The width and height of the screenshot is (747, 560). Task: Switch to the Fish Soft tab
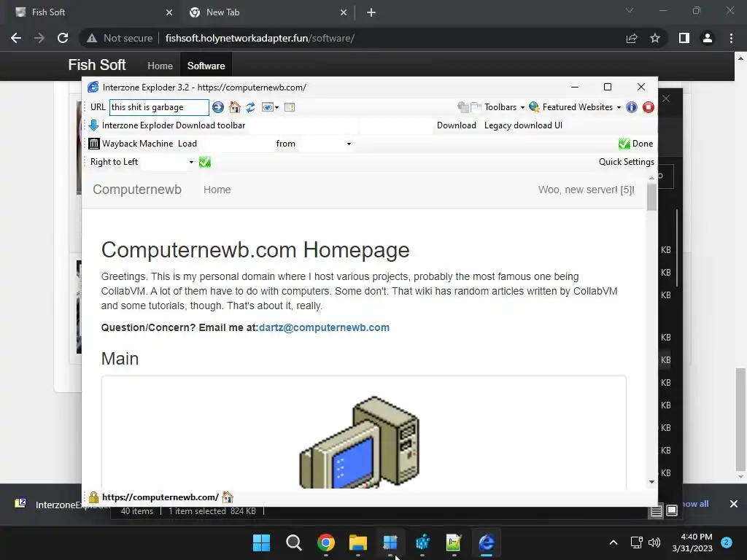pyautogui.click(x=93, y=12)
